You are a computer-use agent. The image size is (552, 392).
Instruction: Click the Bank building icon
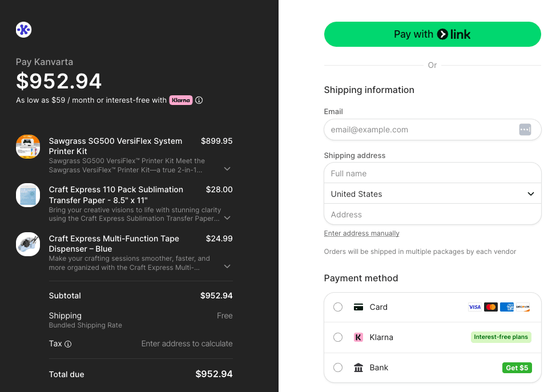(x=358, y=367)
